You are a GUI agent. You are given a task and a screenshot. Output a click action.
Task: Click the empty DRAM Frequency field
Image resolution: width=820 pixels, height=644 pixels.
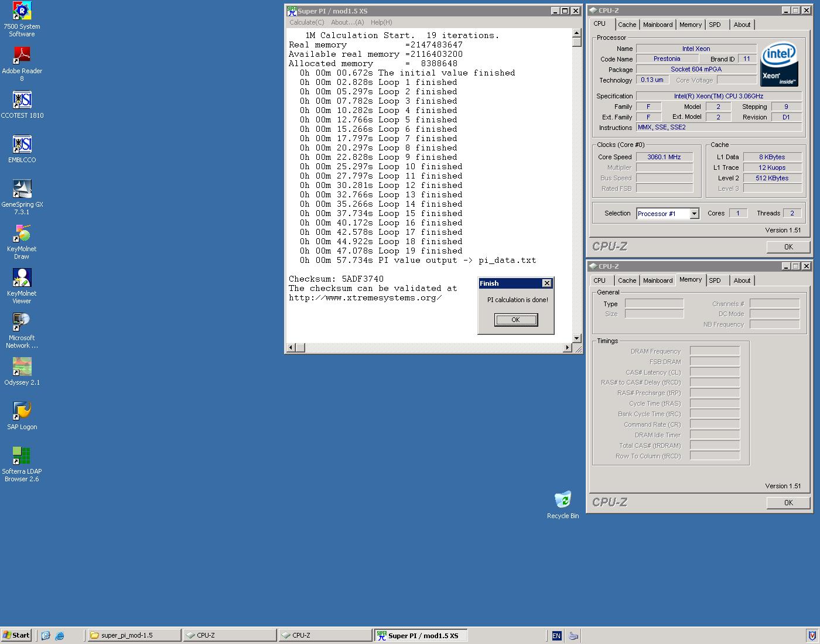715,351
